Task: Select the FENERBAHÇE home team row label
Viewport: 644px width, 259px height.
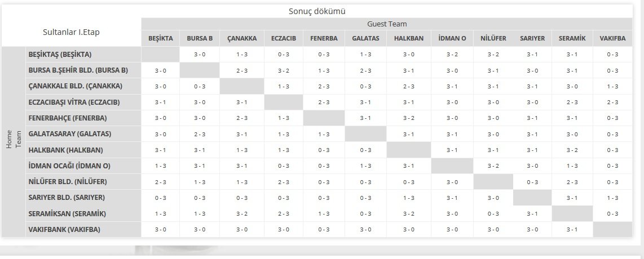Action: tap(67, 118)
